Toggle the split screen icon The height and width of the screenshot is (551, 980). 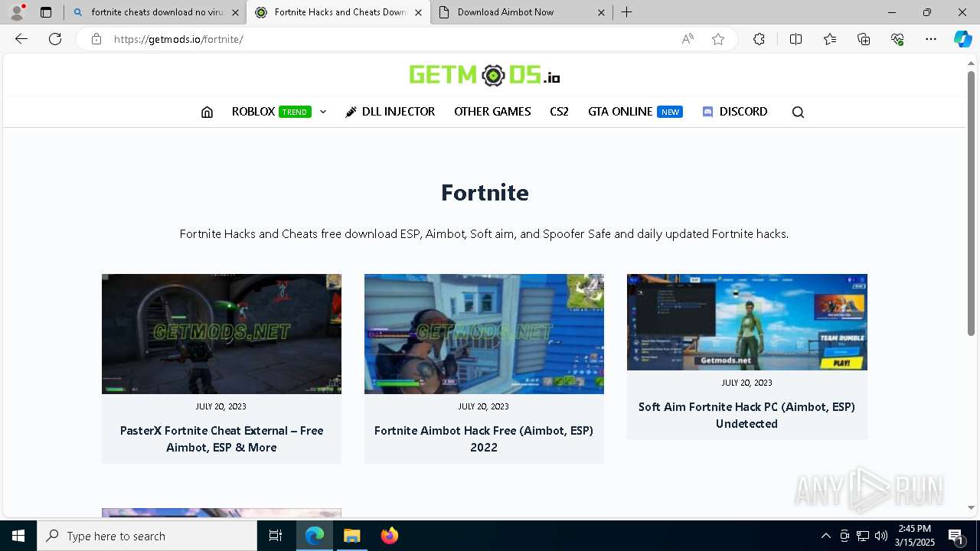795,39
